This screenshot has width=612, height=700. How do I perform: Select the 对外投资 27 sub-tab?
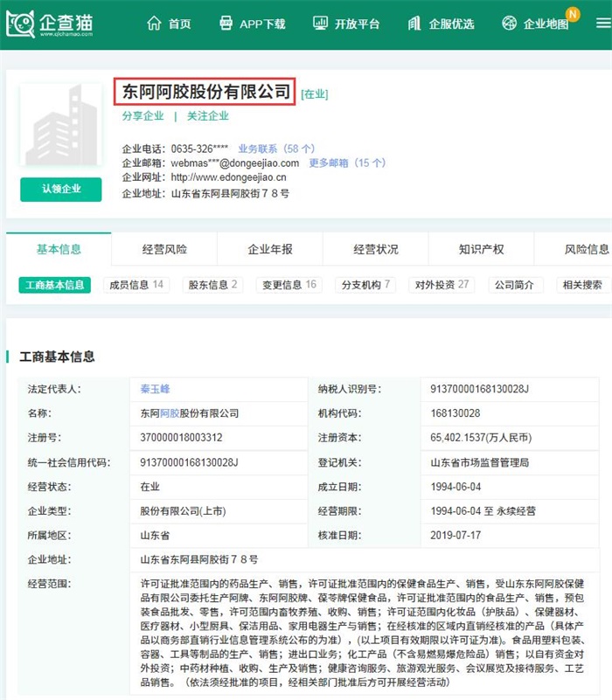(442, 285)
